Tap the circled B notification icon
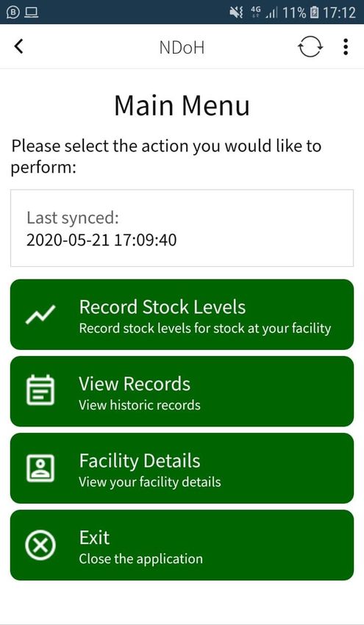 13,12
